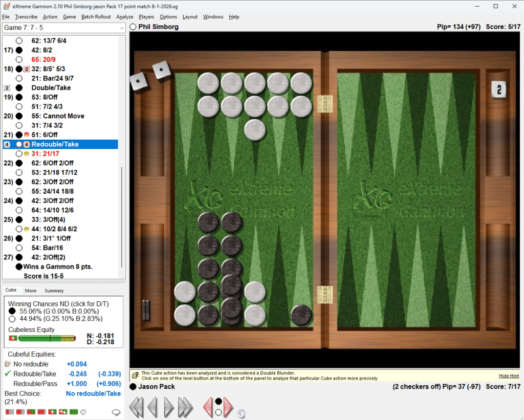Click the eXtreme Gammon app icon in title bar

[6, 6]
